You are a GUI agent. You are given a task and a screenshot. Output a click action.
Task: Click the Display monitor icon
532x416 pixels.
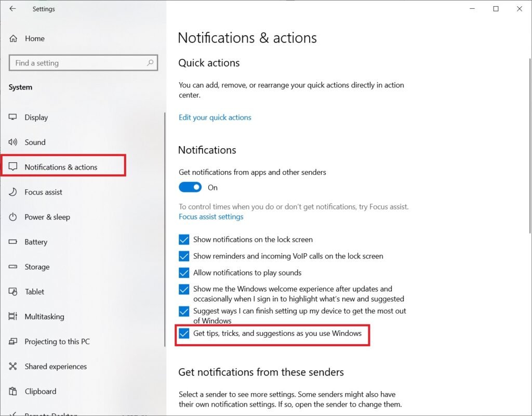click(x=12, y=117)
